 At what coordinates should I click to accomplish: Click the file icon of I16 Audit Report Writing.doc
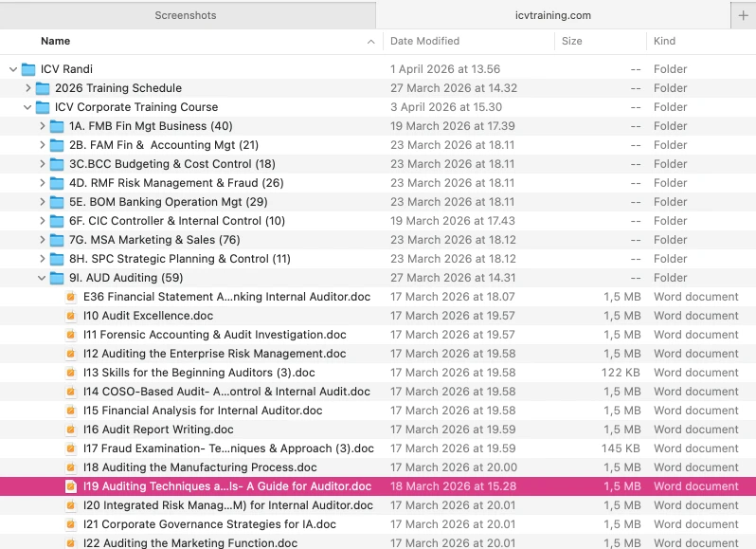(71, 430)
